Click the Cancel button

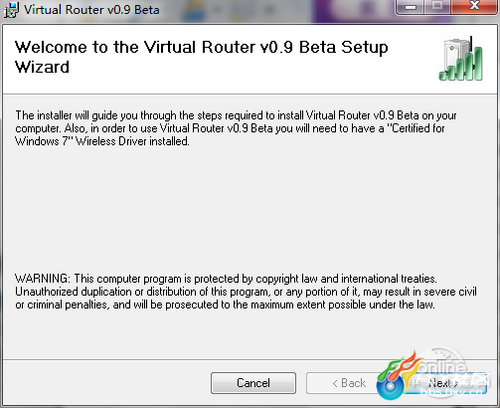click(253, 383)
